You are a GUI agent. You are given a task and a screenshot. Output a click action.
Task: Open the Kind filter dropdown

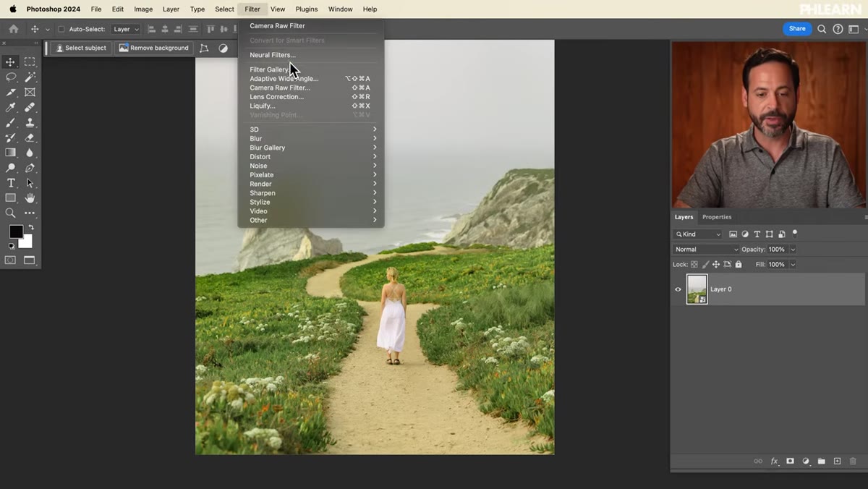tap(697, 234)
